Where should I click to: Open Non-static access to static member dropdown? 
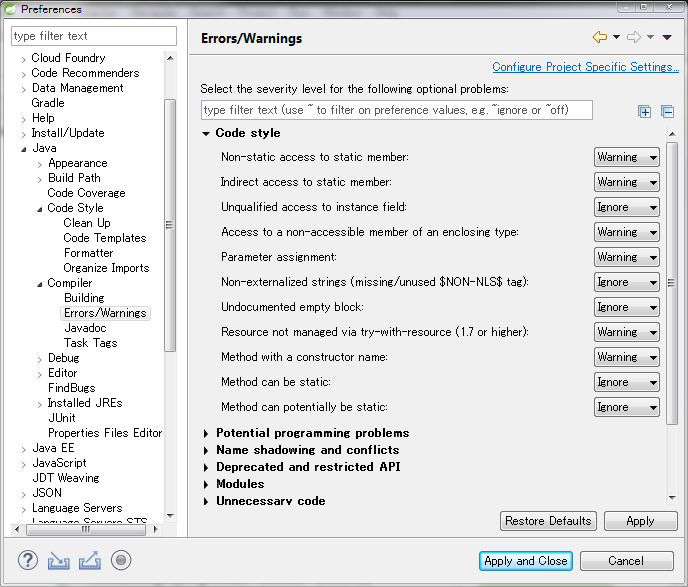[627, 157]
